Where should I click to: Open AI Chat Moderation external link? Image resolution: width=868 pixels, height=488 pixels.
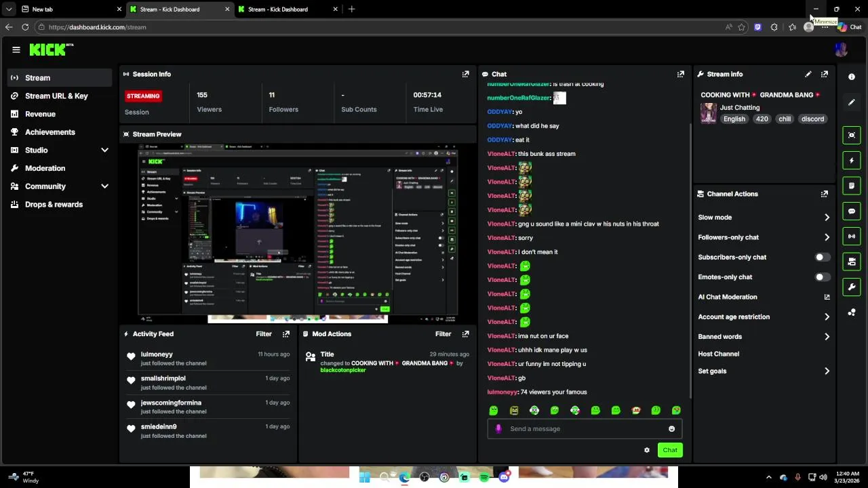click(x=827, y=297)
